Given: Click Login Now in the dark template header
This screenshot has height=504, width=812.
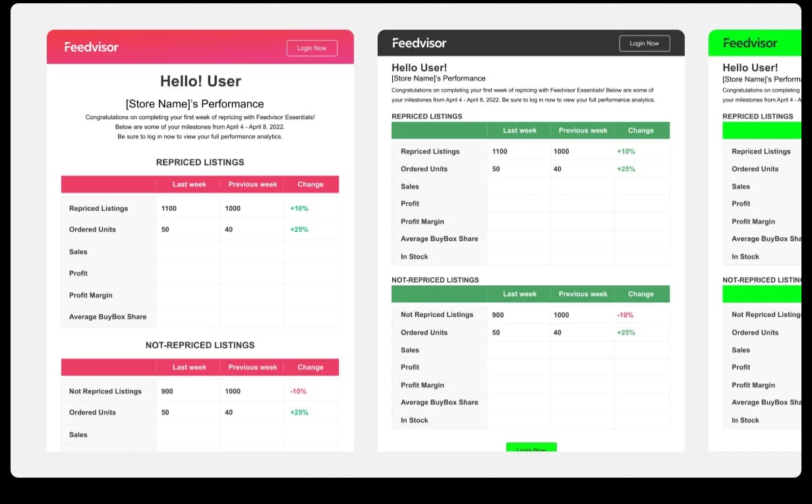Looking at the screenshot, I should click(644, 43).
